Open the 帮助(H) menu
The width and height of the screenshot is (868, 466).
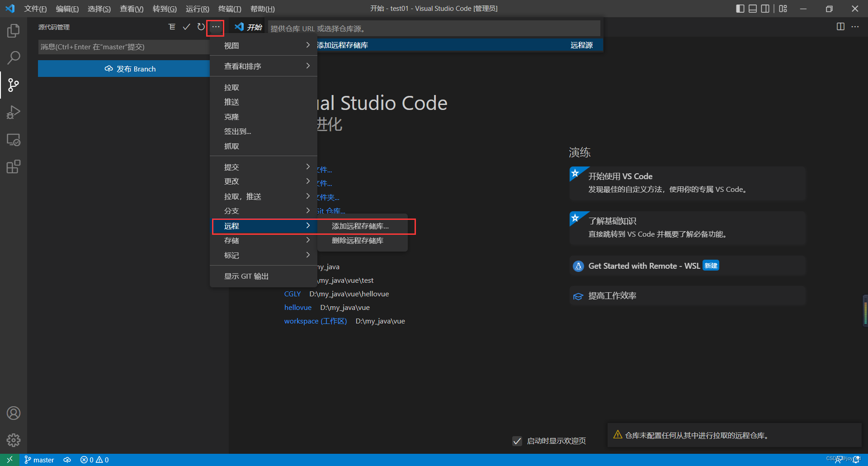(x=262, y=9)
